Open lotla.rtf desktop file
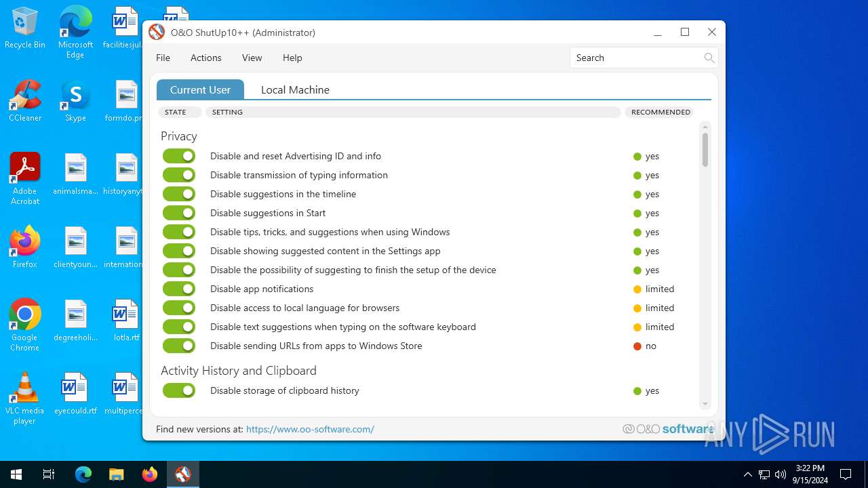Image resolution: width=868 pixels, height=488 pixels. 126,321
